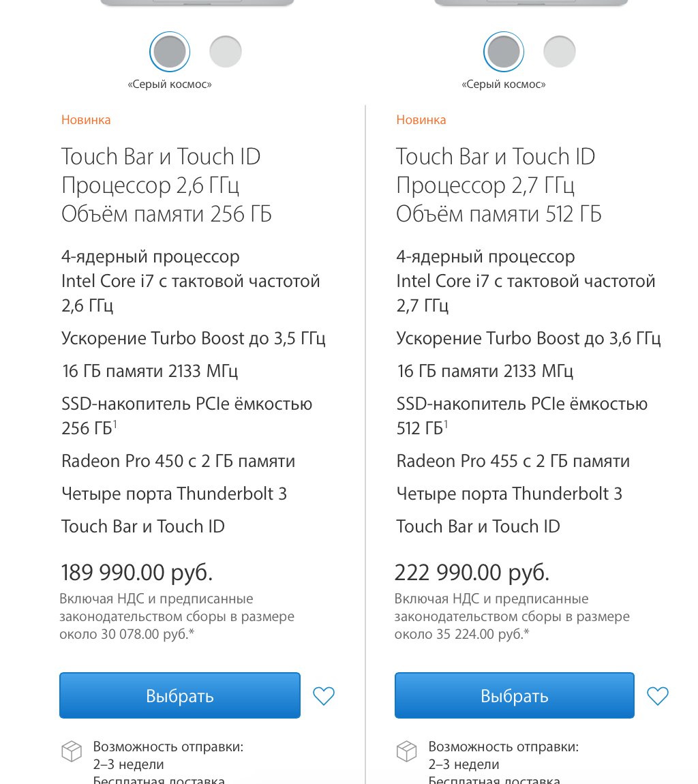The width and height of the screenshot is (698, 784).
Task: Open footnote 1 next to 512 ГБ
Action: [x=446, y=424]
